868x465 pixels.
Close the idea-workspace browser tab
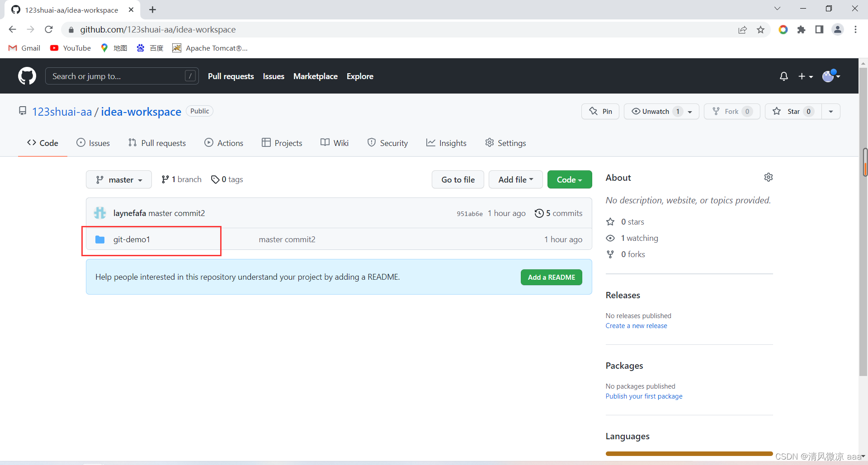(131, 9)
